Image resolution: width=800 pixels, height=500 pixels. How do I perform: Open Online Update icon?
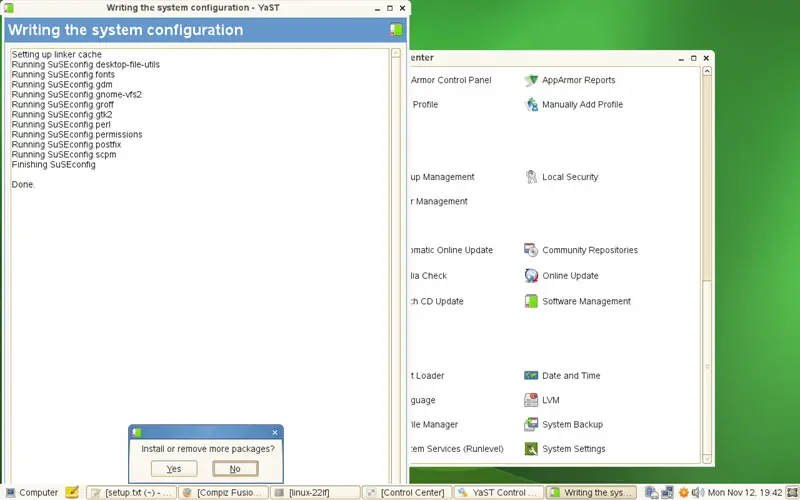[x=531, y=276]
